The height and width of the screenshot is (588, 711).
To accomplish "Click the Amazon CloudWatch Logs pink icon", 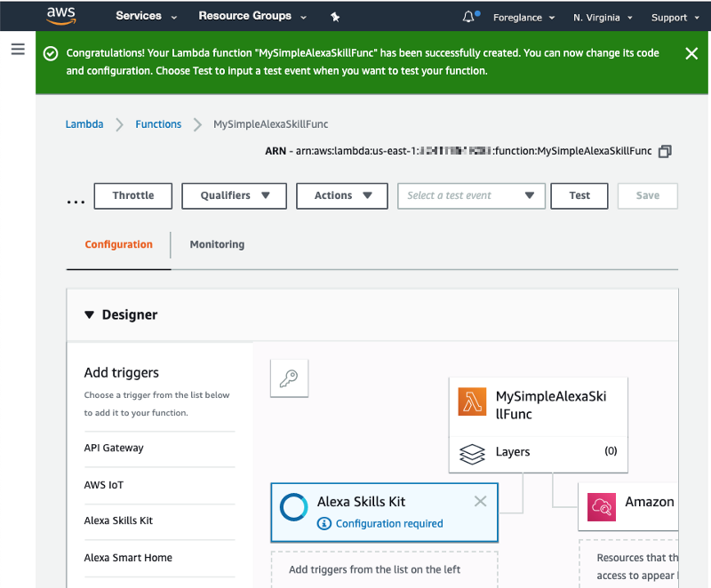I will tap(601, 507).
